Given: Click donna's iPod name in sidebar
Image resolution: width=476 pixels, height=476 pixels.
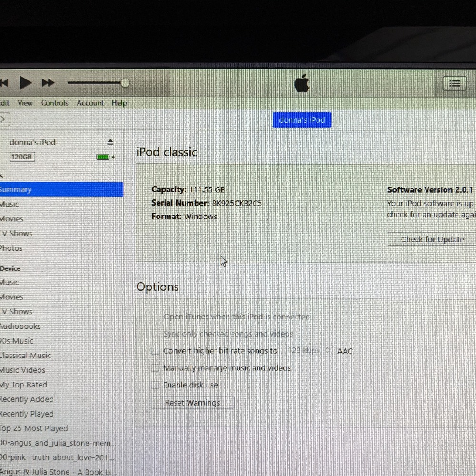Looking at the screenshot, I should (x=32, y=142).
